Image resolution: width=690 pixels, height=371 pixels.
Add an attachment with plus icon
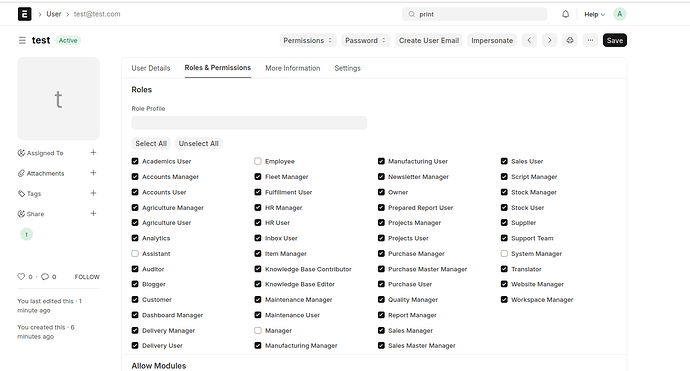(x=93, y=173)
